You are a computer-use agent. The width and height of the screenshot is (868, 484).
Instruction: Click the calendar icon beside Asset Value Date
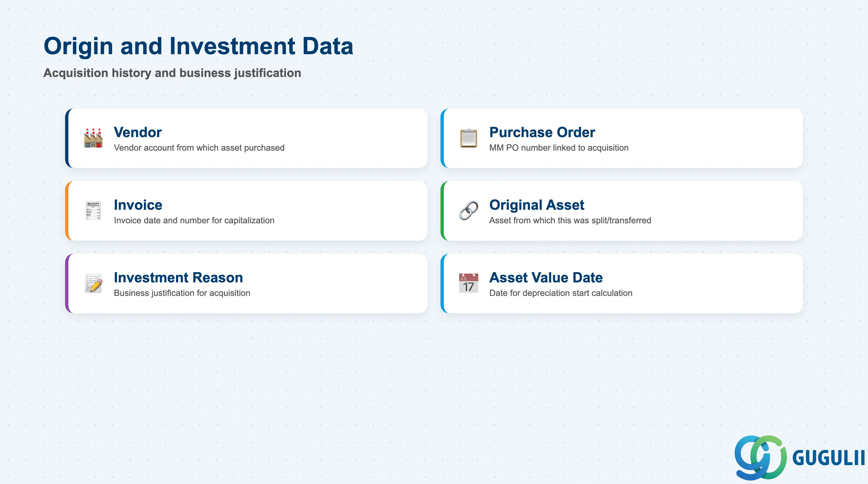coord(468,283)
